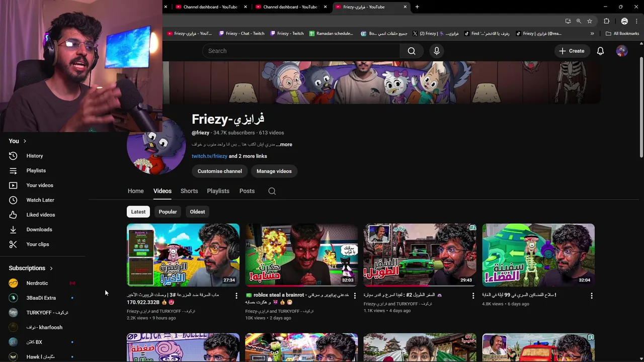Open more options for roblox steal a brainrot video
Screen dimensions: 644x362
pos(355,296)
